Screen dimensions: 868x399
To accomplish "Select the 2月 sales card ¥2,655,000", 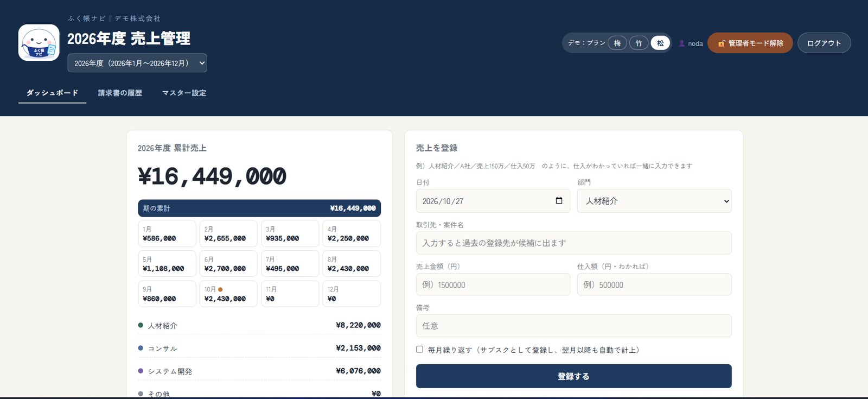I will [228, 234].
